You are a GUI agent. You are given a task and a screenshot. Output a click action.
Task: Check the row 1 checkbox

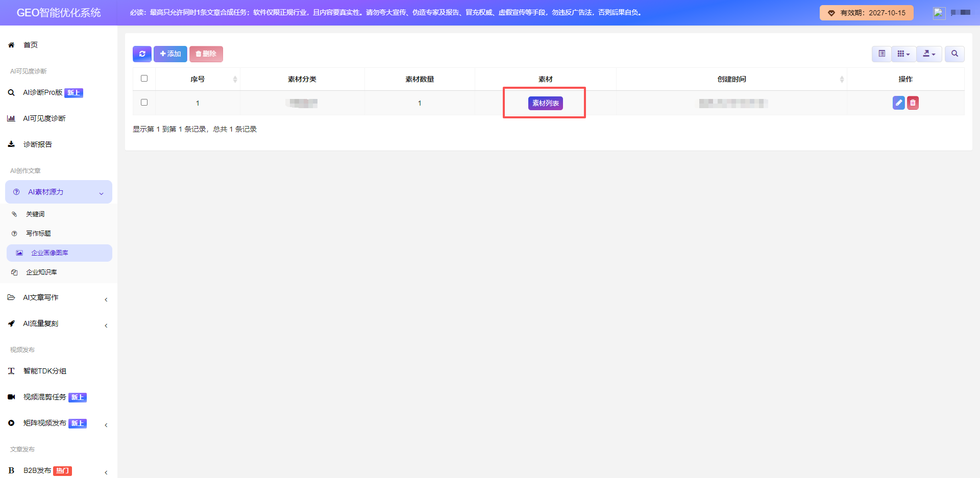pos(144,103)
